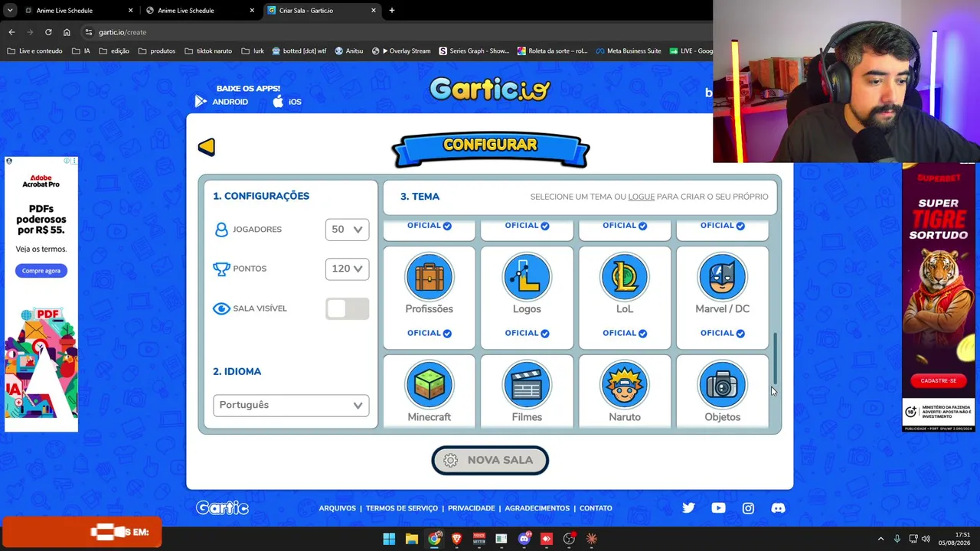Select the Profissões theme icon
This screenshot has width=980, height=551.
(x=429, y=277)
